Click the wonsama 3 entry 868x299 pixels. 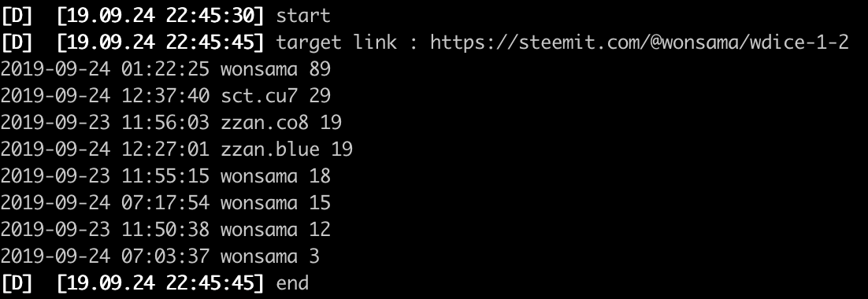click(270, 257)
